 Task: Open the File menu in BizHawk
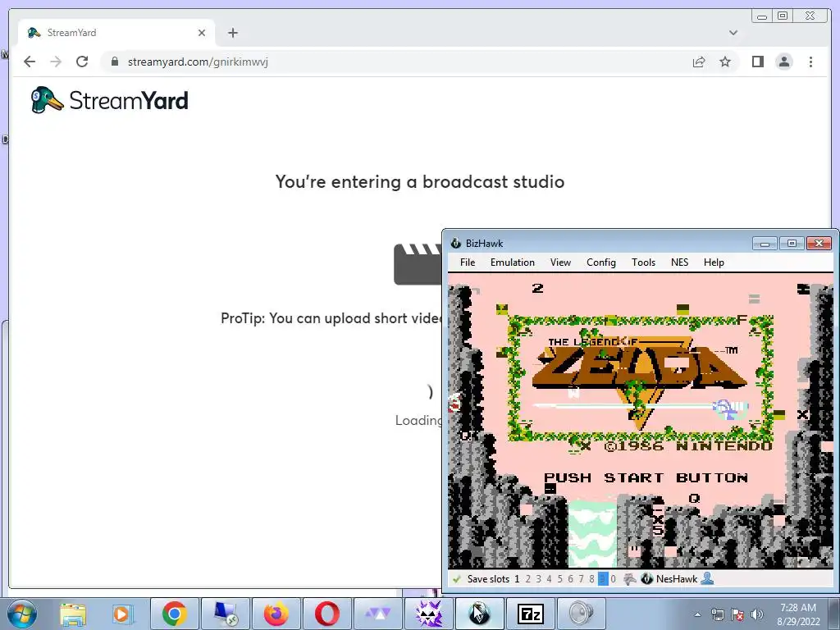pyautogui.click(x=467, y=262)
